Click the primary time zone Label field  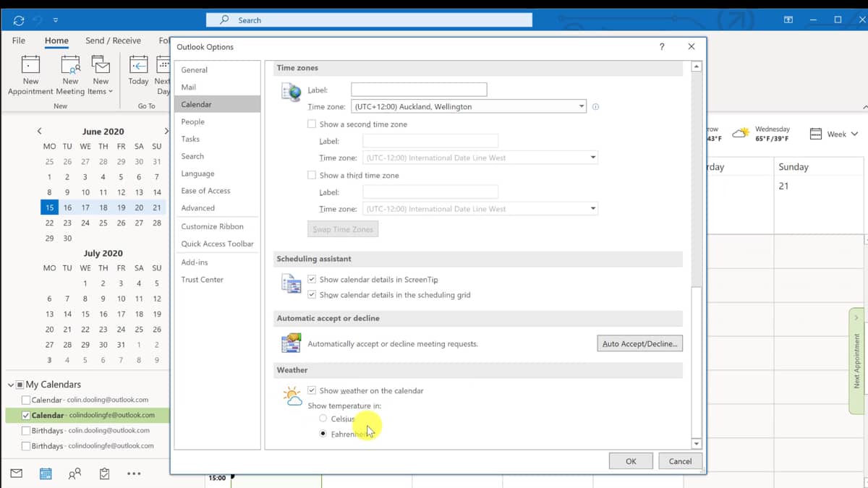(419, 90)
